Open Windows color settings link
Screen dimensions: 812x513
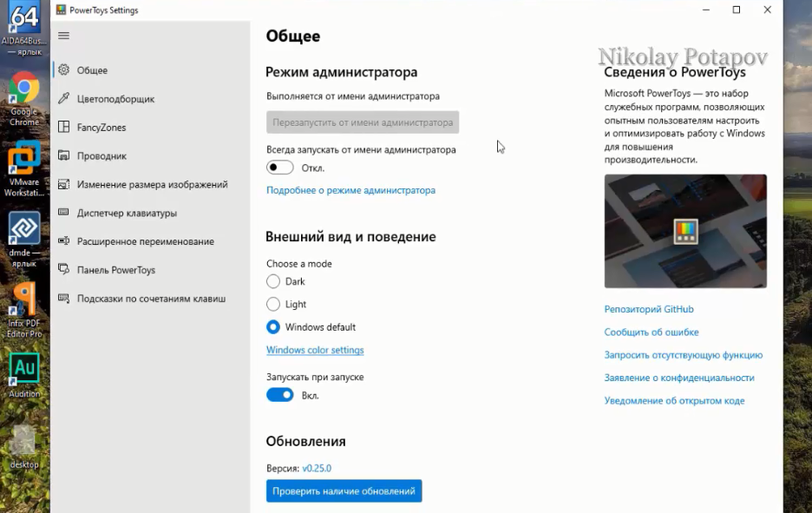(315, 350)
